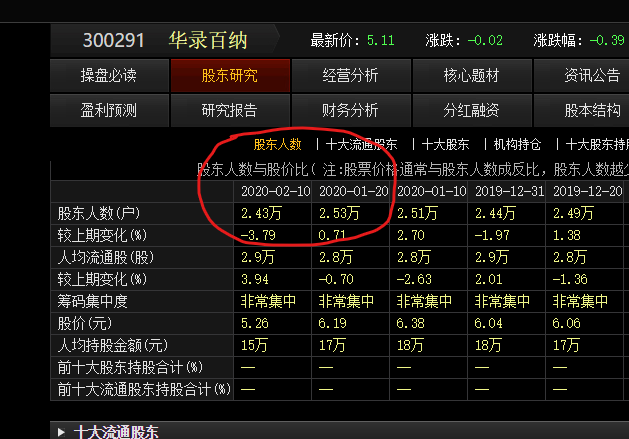The width and height of the screenshot is (629, 439).
Task: Open the 盈利预测 tab
Action: [109, 110]
